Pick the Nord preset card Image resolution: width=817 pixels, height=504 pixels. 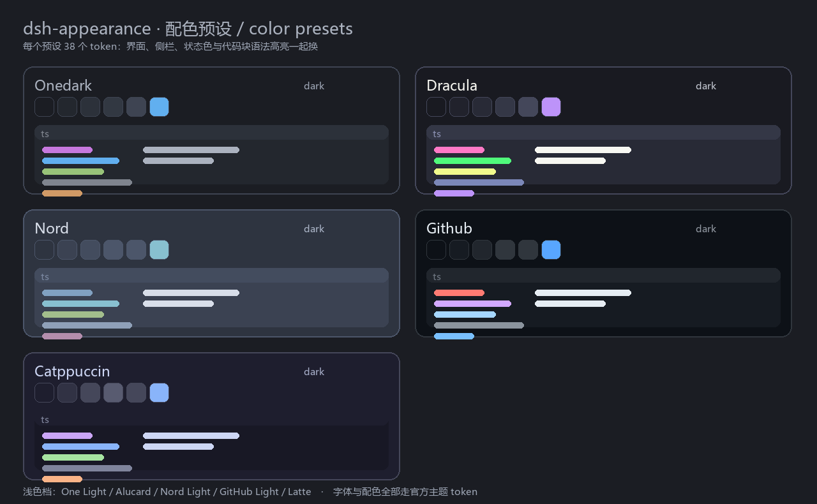[211, 273]
